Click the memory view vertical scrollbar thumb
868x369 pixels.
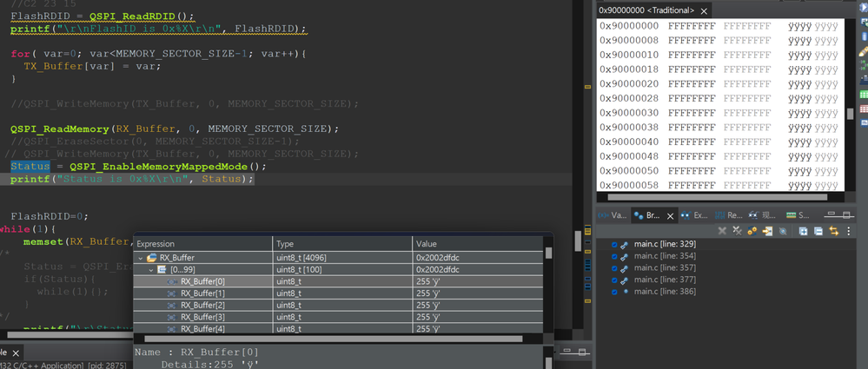click(x=850, y=114)
